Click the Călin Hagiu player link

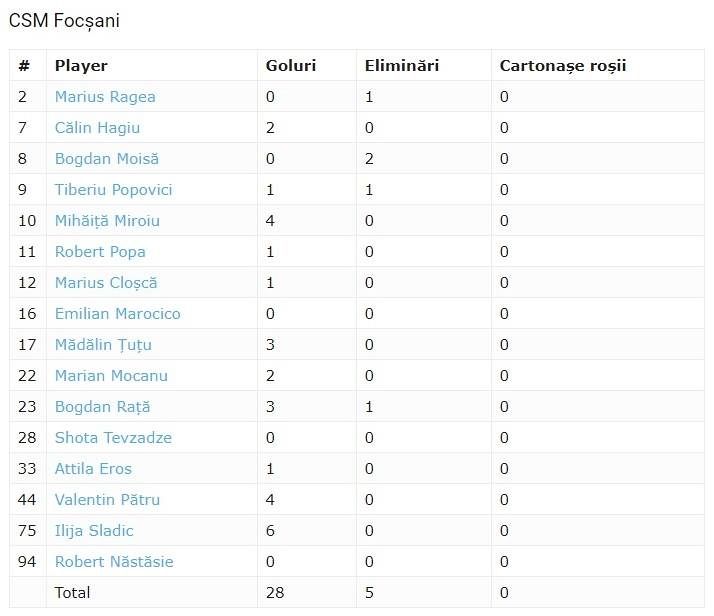tap(97, 128)
